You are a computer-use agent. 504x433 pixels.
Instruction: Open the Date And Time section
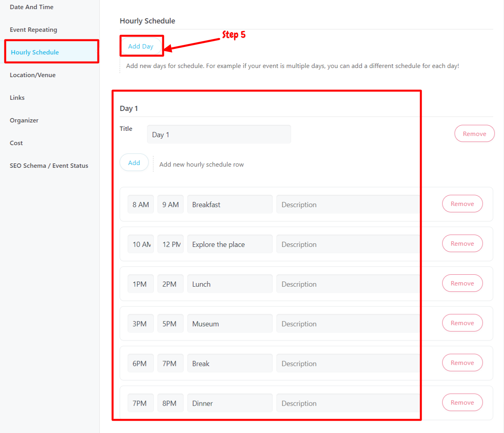coord(31,7)
